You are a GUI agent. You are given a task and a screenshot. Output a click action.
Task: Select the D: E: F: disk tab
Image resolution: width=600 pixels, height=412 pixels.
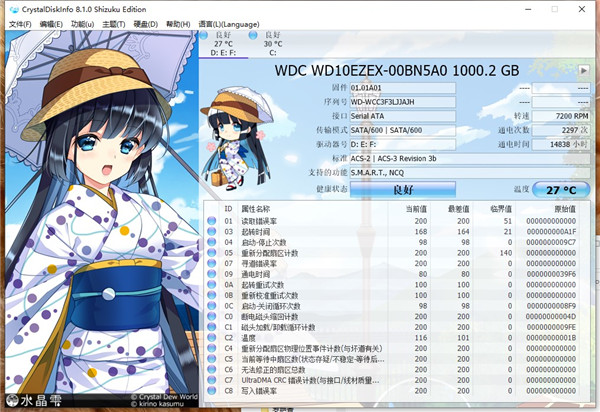click(223, 44)
